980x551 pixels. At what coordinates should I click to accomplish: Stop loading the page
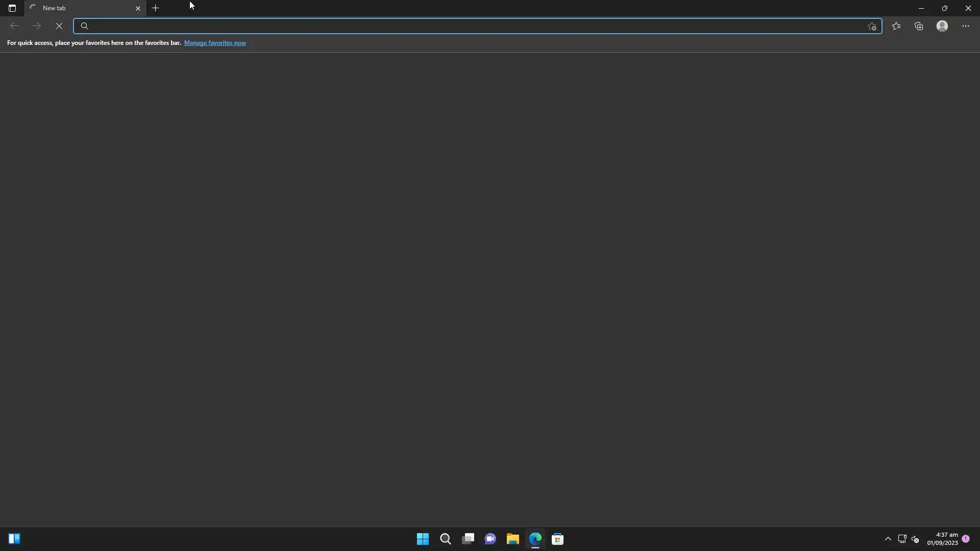pyautogui.click(x=59, y=26)
